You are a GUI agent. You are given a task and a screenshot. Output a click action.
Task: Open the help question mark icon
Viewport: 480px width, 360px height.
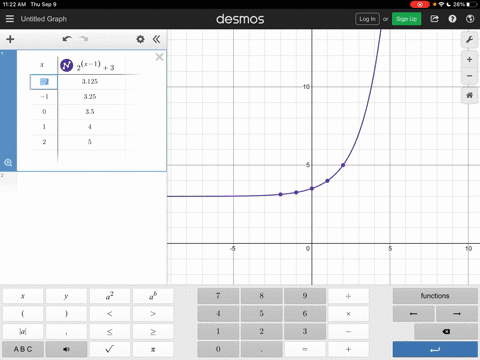click(452, 19)
